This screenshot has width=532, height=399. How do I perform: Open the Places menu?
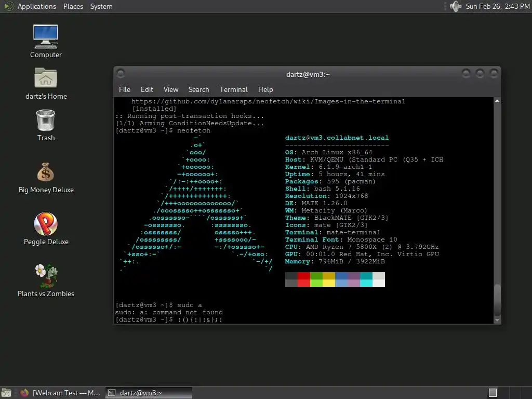coord(73,6)
